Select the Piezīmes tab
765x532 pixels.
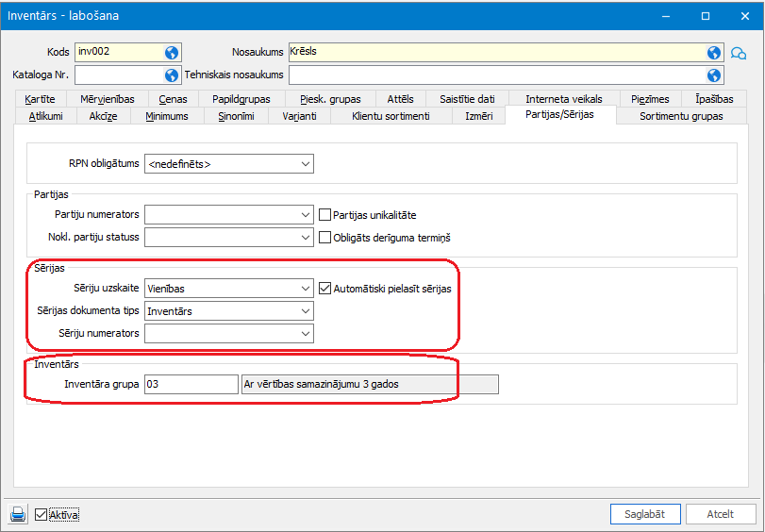point(650,99)
